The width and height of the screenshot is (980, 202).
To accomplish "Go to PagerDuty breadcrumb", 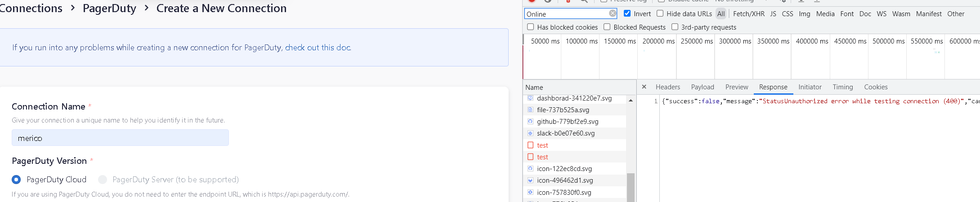I will coord(109,8).
